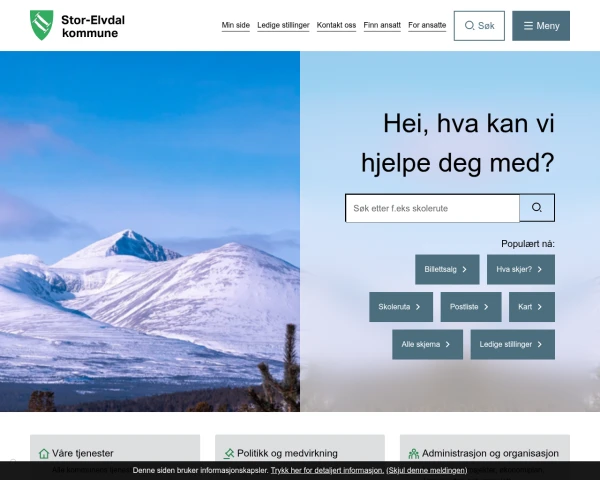
Task: Open Kontakt oss link
Action: [x=336, y=25]
